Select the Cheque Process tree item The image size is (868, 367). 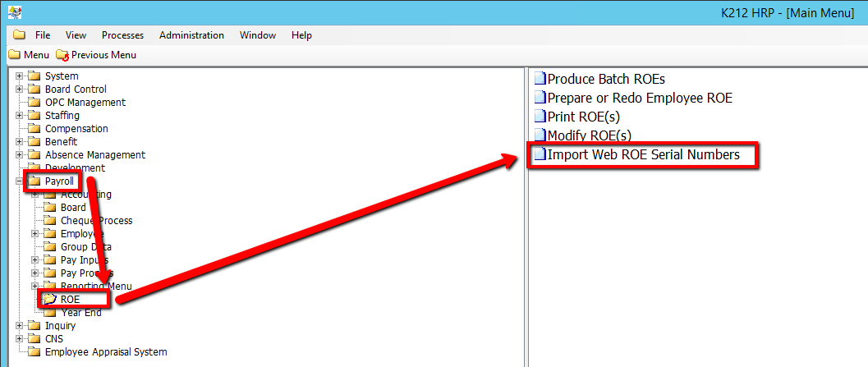click(x=96, y=221)
